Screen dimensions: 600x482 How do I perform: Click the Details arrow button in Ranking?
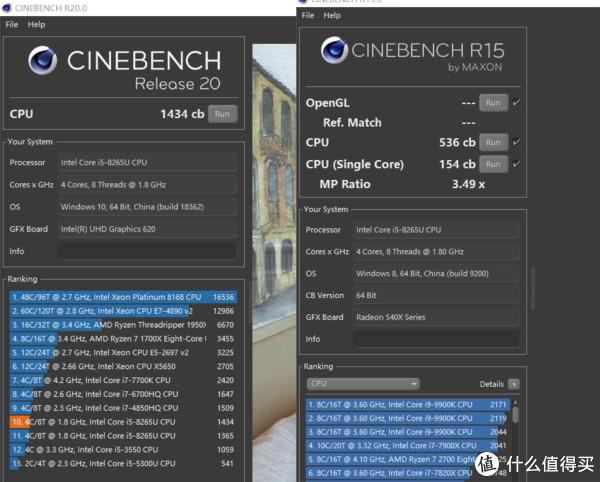pyautogui.click(x=514, y=384)
